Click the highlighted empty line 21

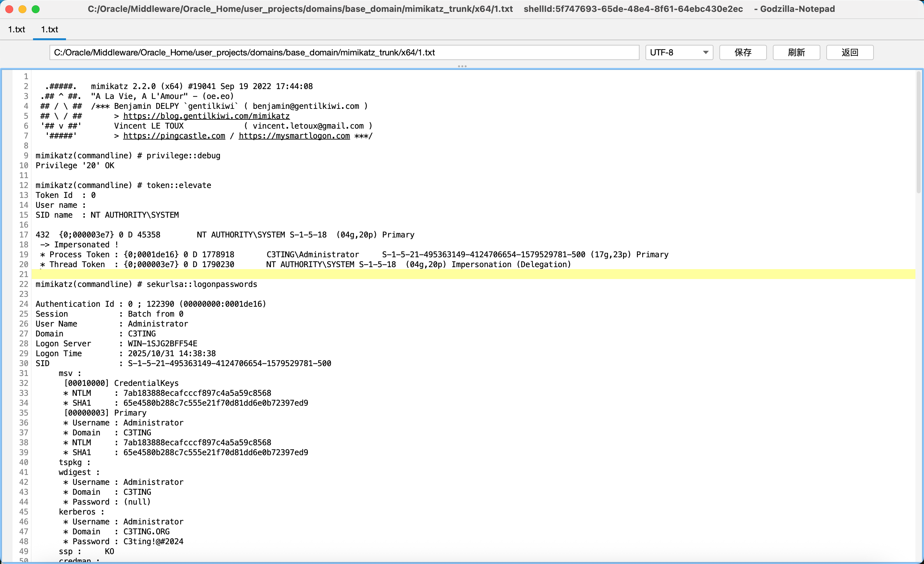450,274
